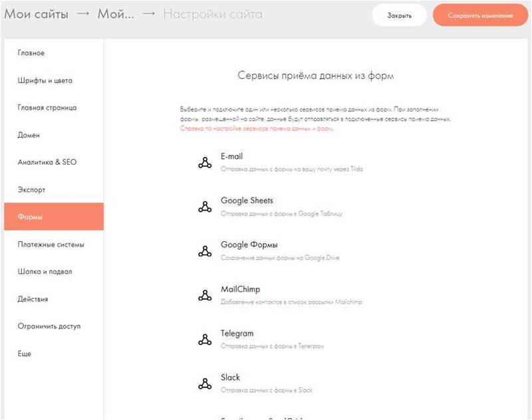Image resolution: width=532 pixels, height=420 pixels.
Task: Open Главная страница settings
Action: (x=47, y=108)
